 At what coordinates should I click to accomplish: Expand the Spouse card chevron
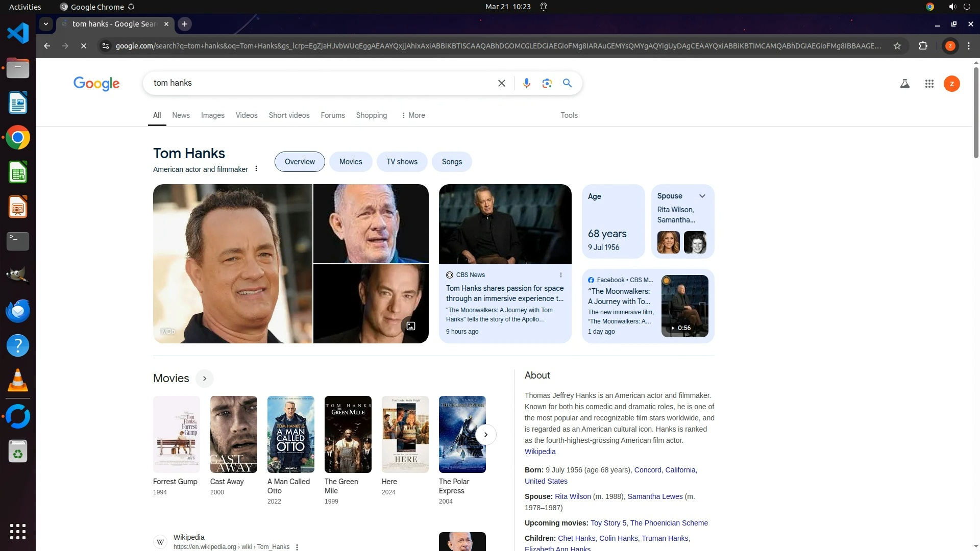click(702, 196)
